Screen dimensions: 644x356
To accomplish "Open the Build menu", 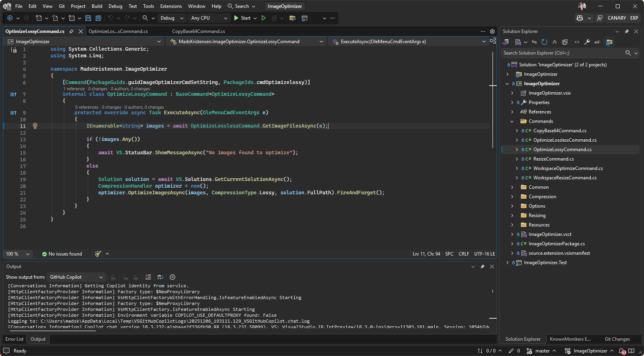I will (x=97, y=6).
